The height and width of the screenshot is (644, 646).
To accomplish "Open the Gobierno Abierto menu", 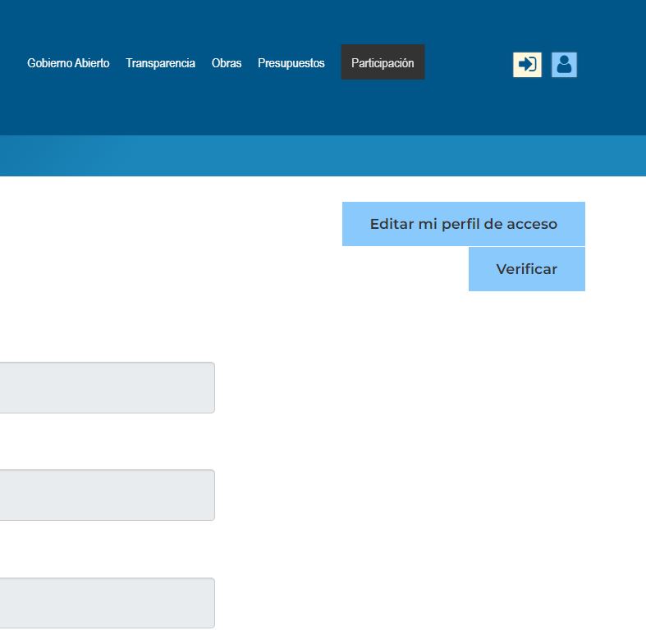I will tap(68, 63).
